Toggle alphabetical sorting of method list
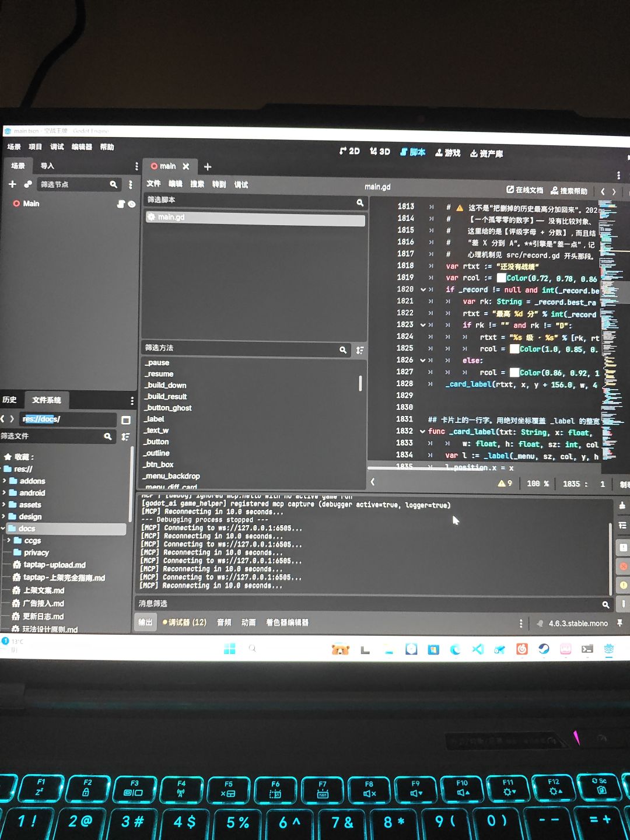This screenshot has width=630, height=840. click(360, 350)
